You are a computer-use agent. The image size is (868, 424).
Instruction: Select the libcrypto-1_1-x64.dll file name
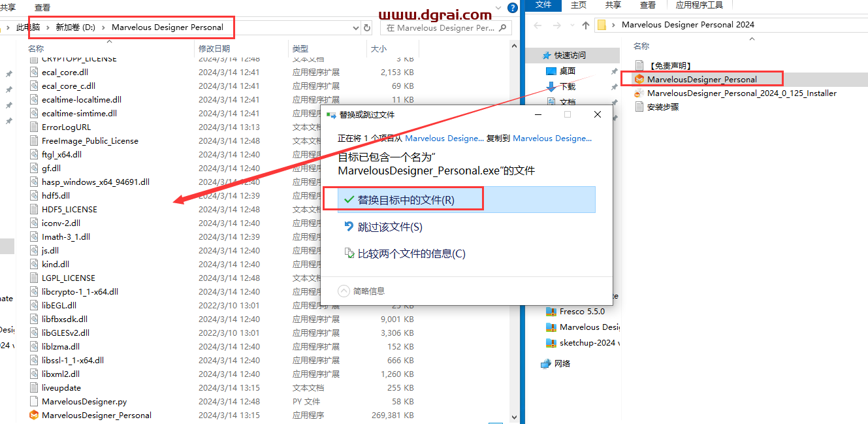(80, 292)
